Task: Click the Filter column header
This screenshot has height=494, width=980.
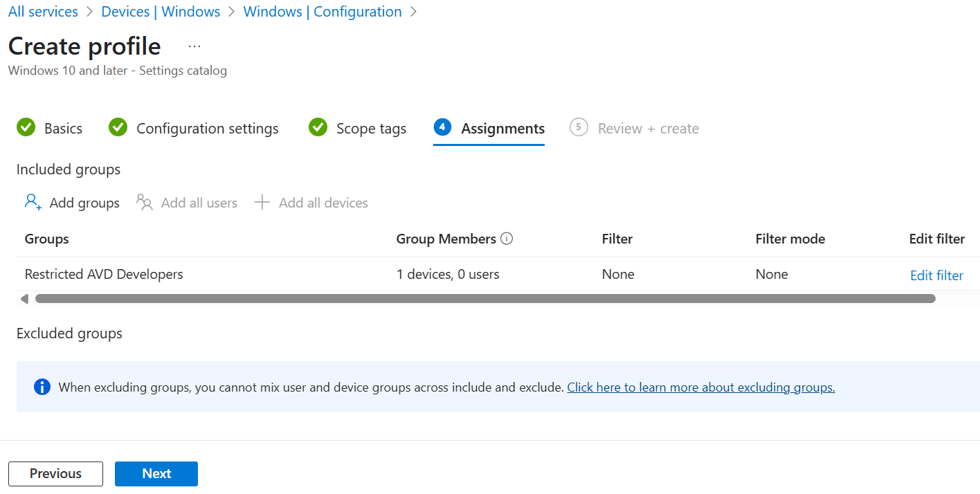Action: 617,239
